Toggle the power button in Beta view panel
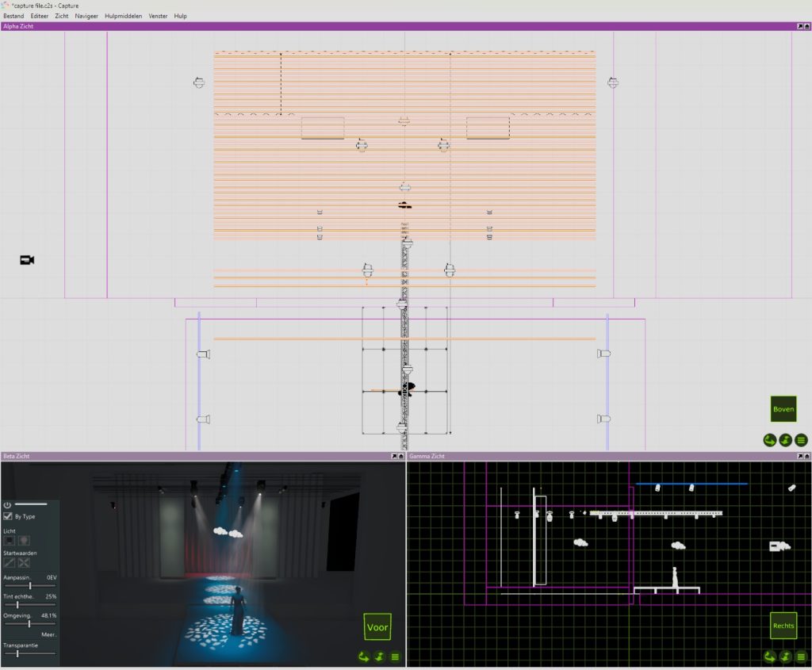 click(x=7, y=504)
